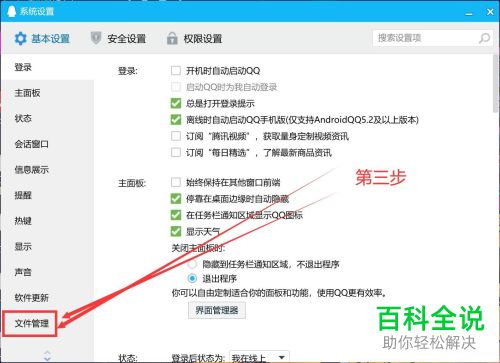
Task: Open 显示 settings in sidebar
Action: (47, 246)
